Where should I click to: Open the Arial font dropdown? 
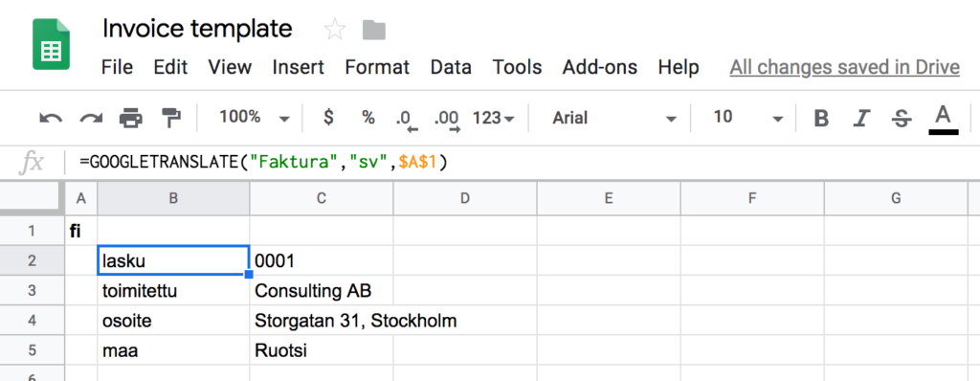[614, 118]
